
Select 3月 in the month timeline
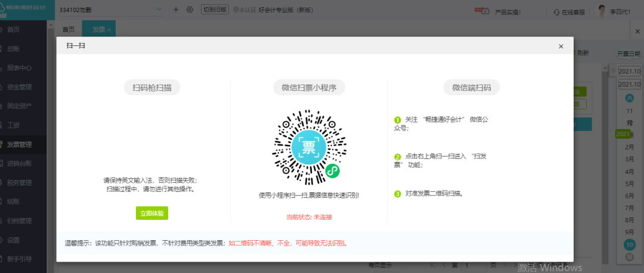[x=629, y=159]
